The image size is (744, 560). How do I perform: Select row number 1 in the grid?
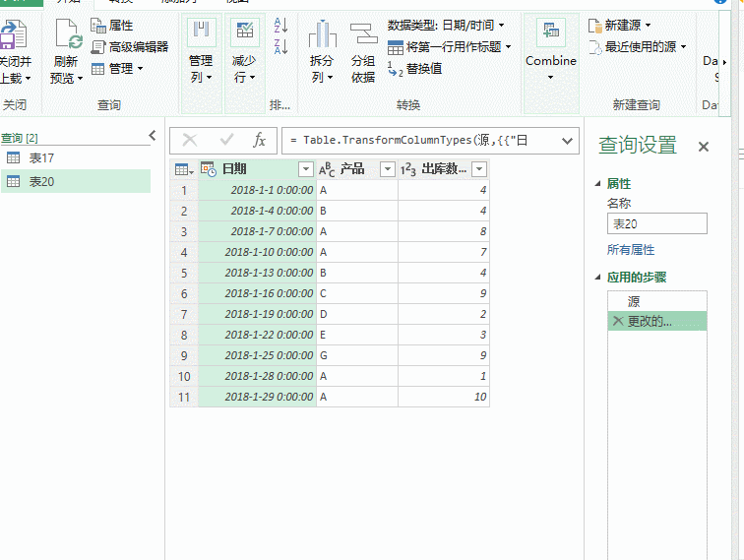184,190
